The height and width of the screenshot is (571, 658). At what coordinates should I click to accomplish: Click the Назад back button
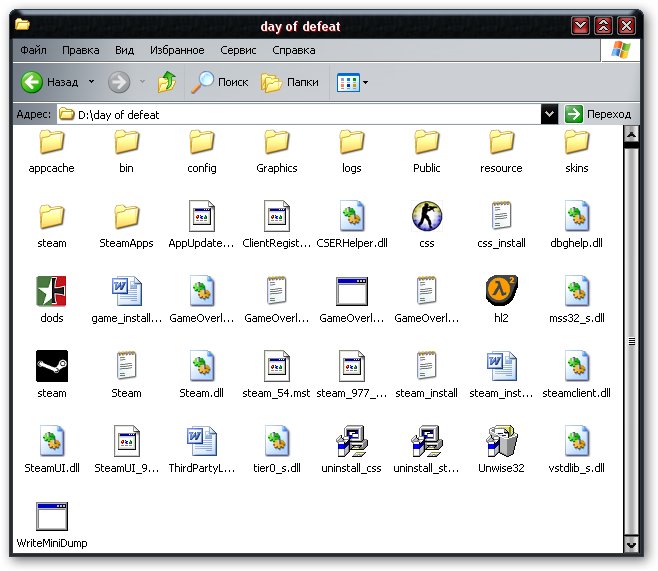click(50, 82)
